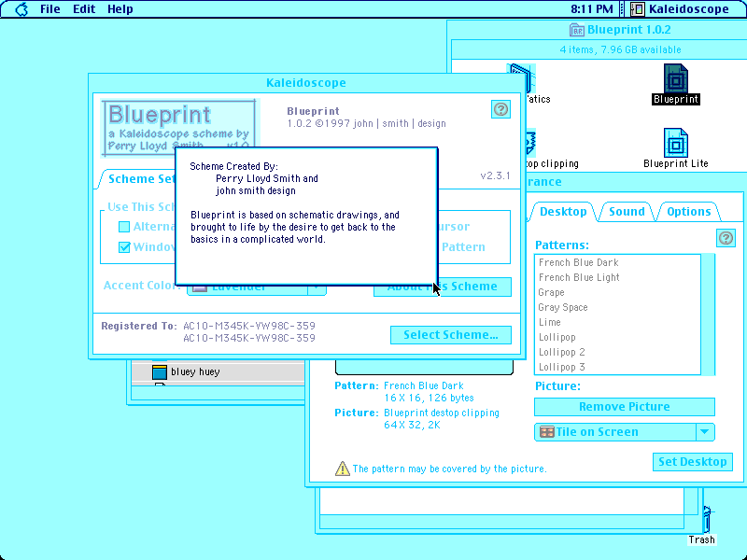The image size is (747, 560).
Task: Select the French Blue Dark pattern
Action: (617, 262)
